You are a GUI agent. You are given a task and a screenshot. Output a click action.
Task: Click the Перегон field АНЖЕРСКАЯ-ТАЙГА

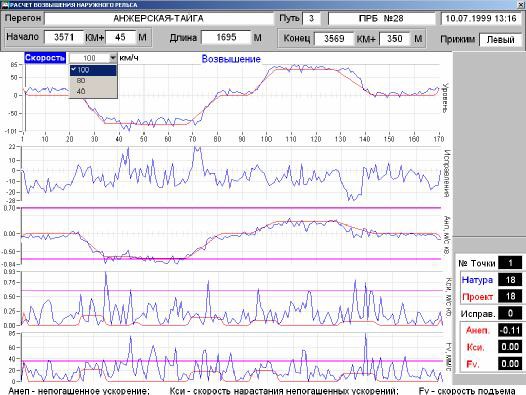(159, 18)
